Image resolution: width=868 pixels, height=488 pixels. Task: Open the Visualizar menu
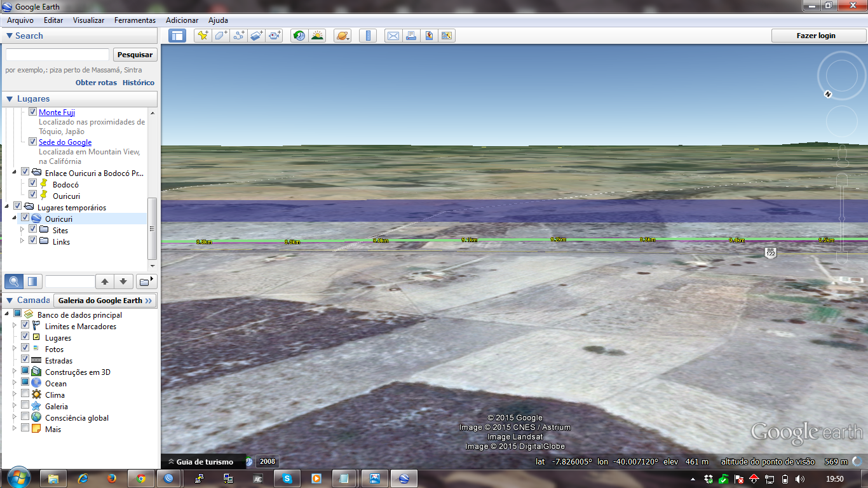click(89, 20)
